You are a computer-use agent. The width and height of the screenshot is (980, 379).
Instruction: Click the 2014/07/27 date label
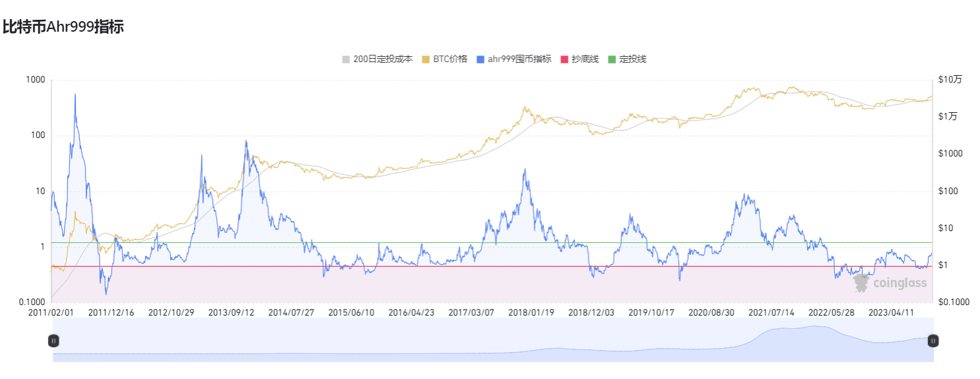click(x=291, y=312)
